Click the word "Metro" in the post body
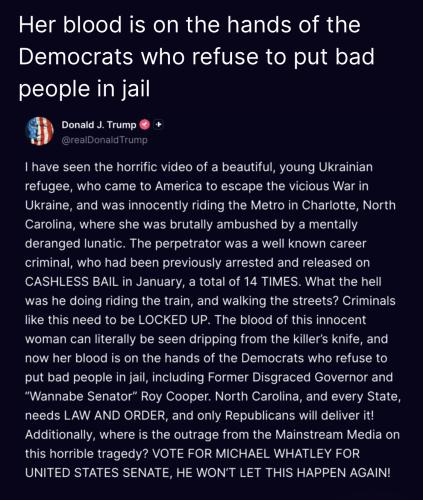This screenshot has width=423, height=500. [268, 205]
